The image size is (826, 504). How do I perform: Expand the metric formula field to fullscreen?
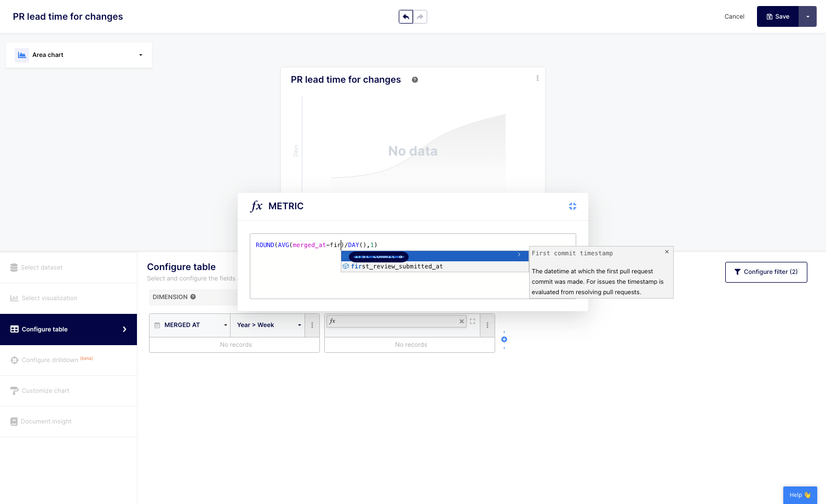click(472, 322)
